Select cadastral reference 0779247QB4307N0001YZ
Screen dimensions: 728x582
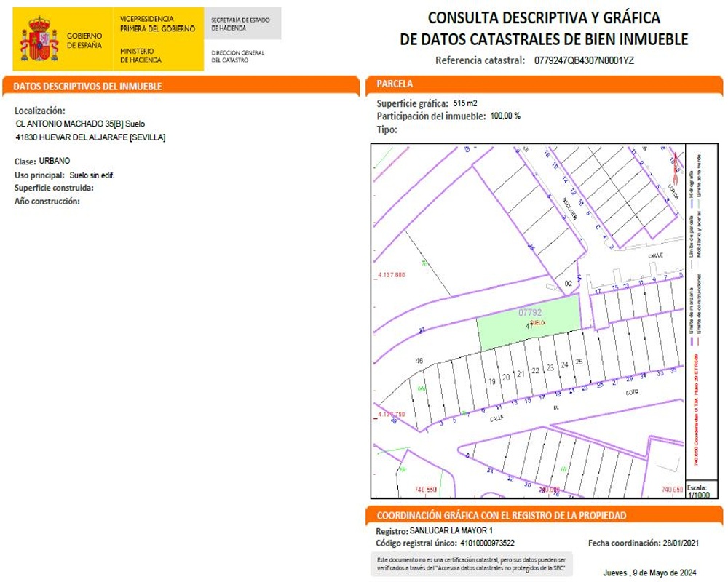coord(584,60)
